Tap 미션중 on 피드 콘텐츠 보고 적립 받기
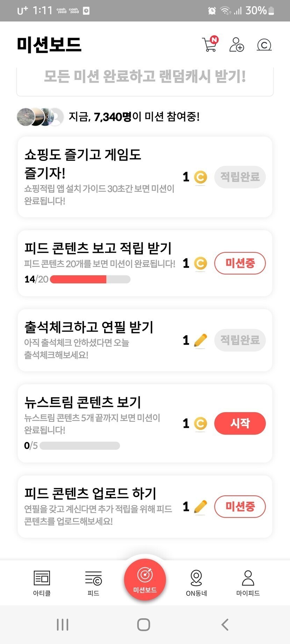This screenshot has width=290, height=644. click(240, 263)
